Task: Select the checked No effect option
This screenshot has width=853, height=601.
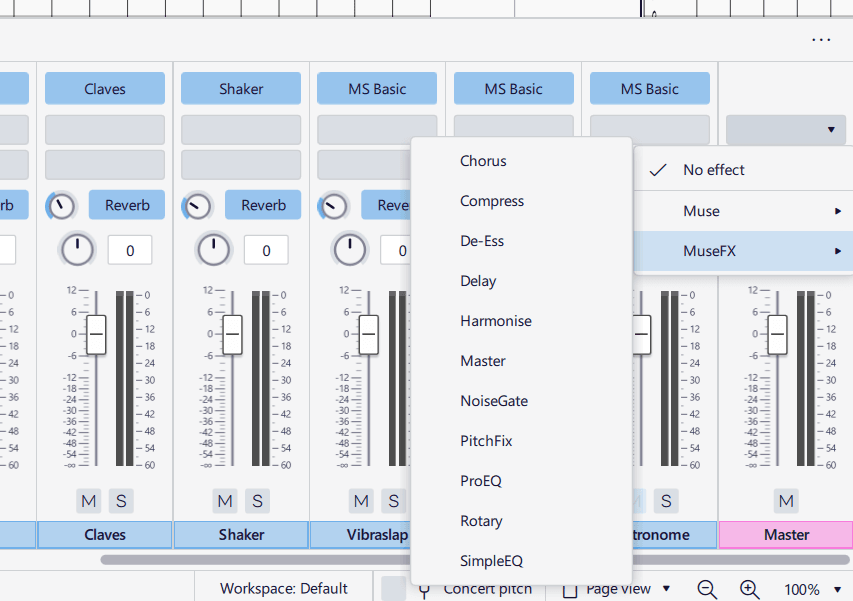Action: (x=744, y=170)
